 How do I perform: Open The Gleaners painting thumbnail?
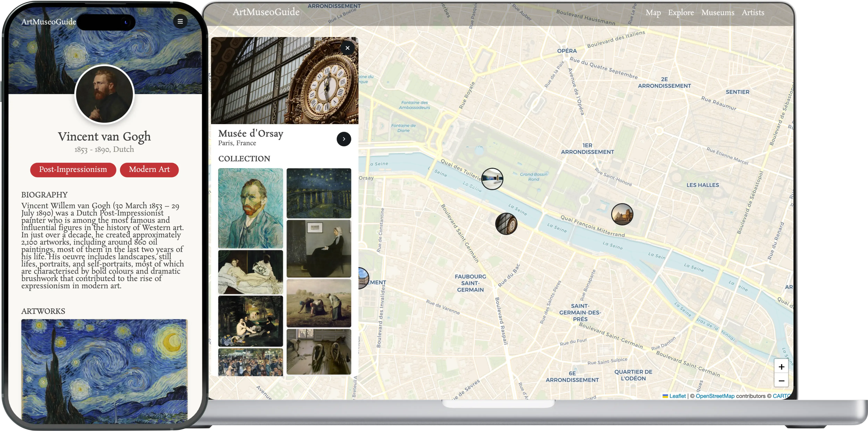(x=319, y=303)
